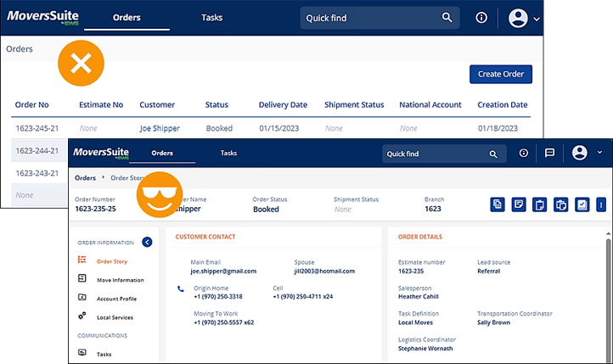Click the jill2003@hotmail.com spouse email
Image resolution: width=613 pixels, height=364 pixels.
coord(324,271)
